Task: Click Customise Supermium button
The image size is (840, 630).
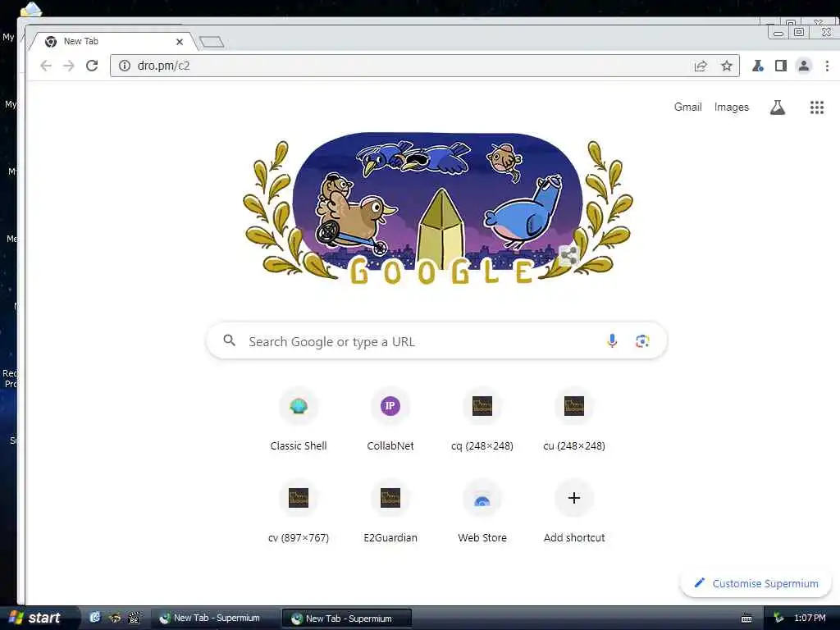Action: coord(756,583)
